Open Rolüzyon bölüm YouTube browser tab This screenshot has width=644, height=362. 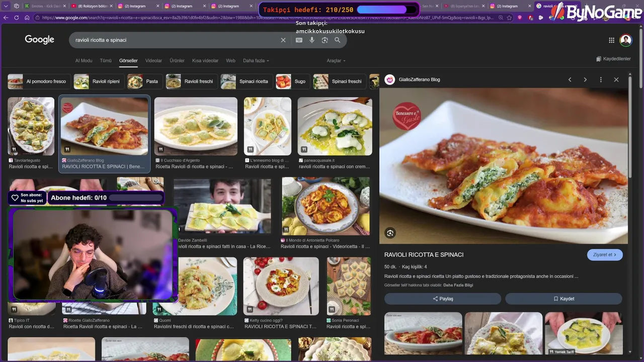pyautogui.click(x=92, y=6)
